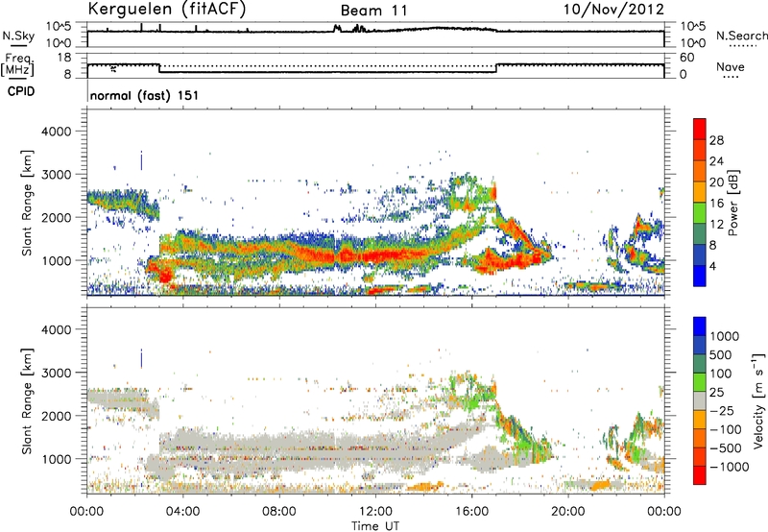Click the plot title "Kerguelen (fitACF)"

tap(166, 9)
